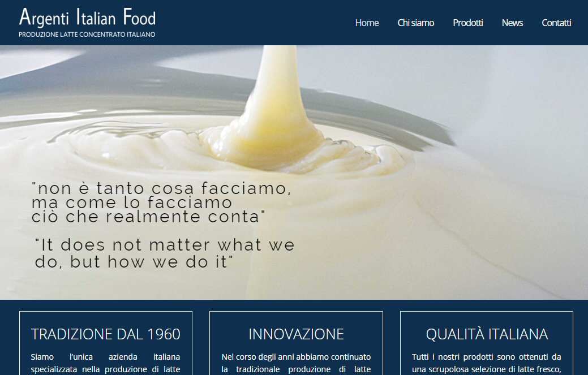Open the Home page link
The width and height of the screenshot is (588, 375).
[367, 23]
